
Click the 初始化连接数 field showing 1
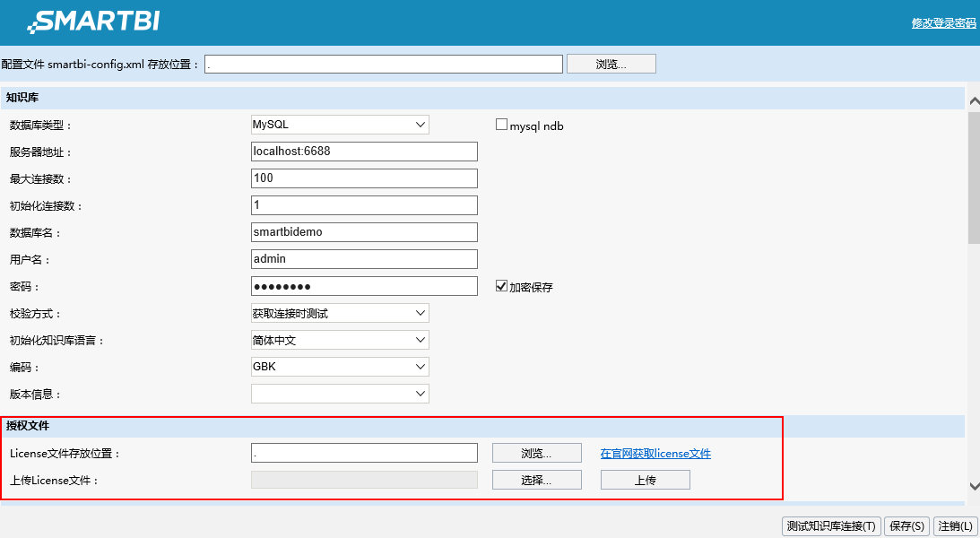point(364,205)
